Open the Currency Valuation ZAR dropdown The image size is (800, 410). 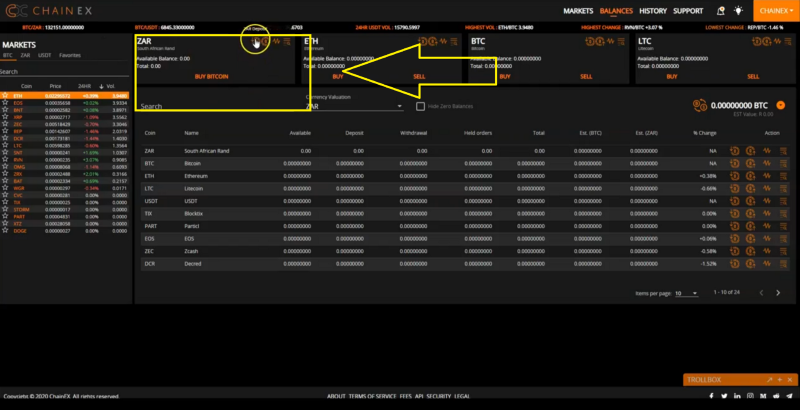click(354, 106)
